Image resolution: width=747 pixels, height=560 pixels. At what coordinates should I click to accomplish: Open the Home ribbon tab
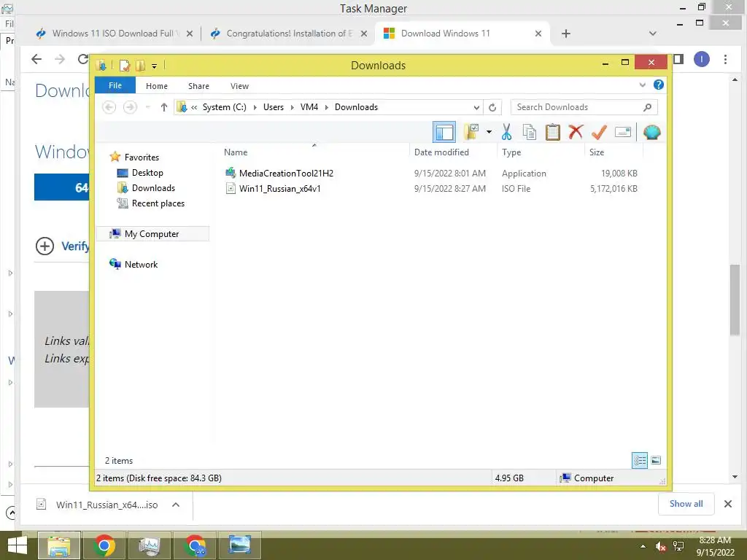click(157, 86)
